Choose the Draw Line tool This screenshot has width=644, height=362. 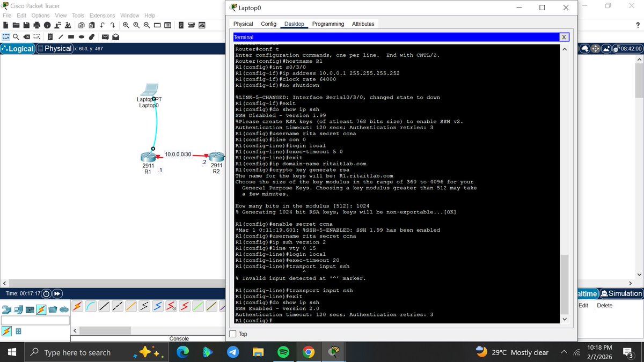[61, 37]
